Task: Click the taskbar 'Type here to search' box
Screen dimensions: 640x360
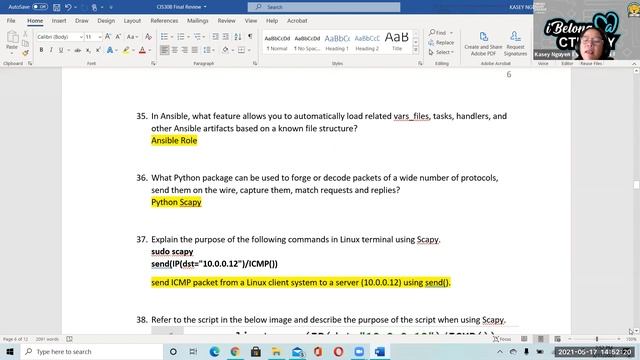Action: [91, 352]
